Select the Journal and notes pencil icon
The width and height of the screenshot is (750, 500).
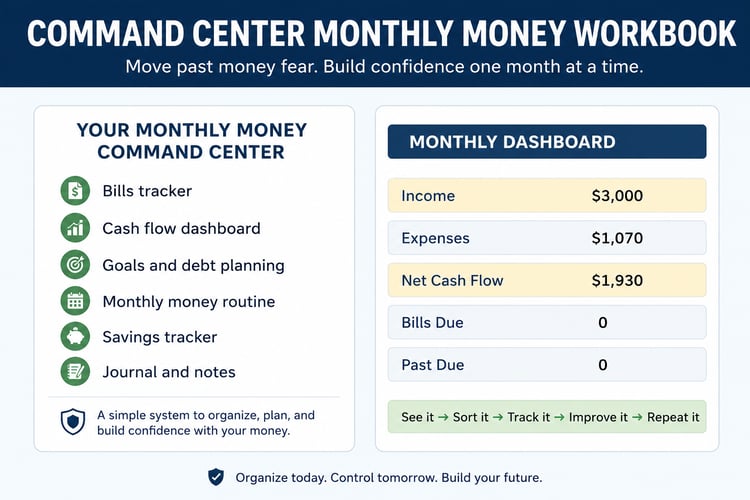tap(75, 371)
